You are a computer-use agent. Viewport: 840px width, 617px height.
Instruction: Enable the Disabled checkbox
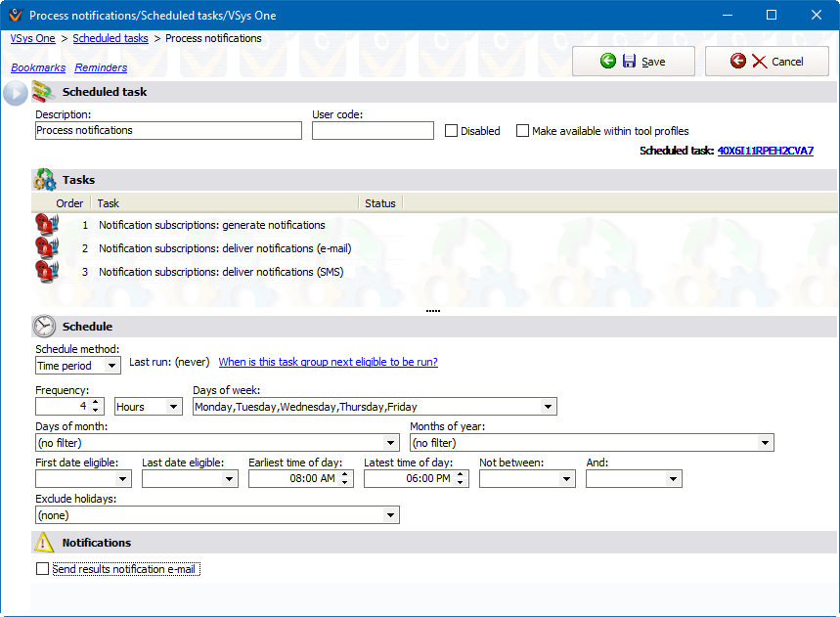[451, 131]
